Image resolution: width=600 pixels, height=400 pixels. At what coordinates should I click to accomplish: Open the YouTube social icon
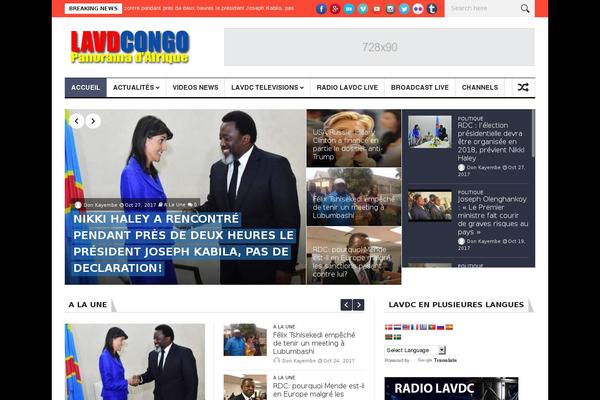pyautogui.click(x=377, y=8)
